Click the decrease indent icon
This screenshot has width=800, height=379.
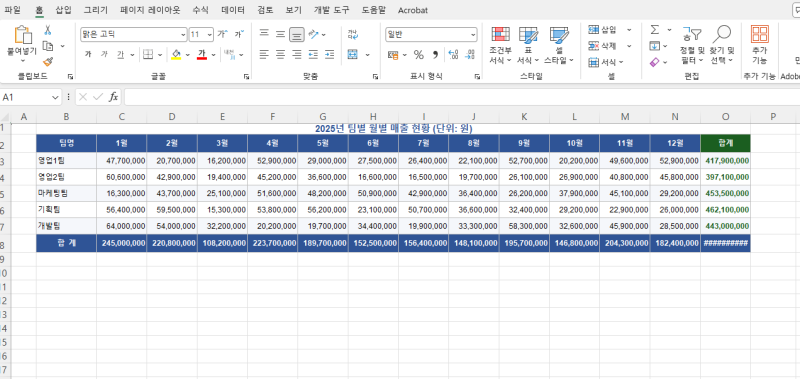click(313, 54)
